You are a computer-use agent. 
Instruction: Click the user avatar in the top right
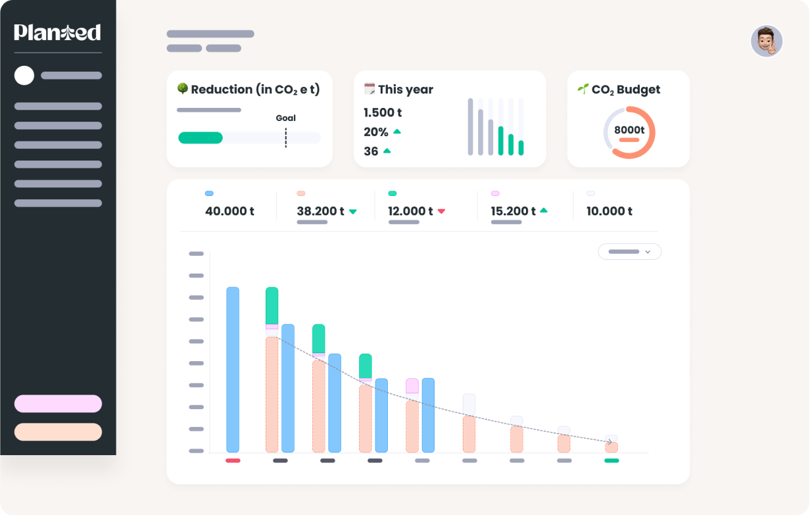pos(767,41)
